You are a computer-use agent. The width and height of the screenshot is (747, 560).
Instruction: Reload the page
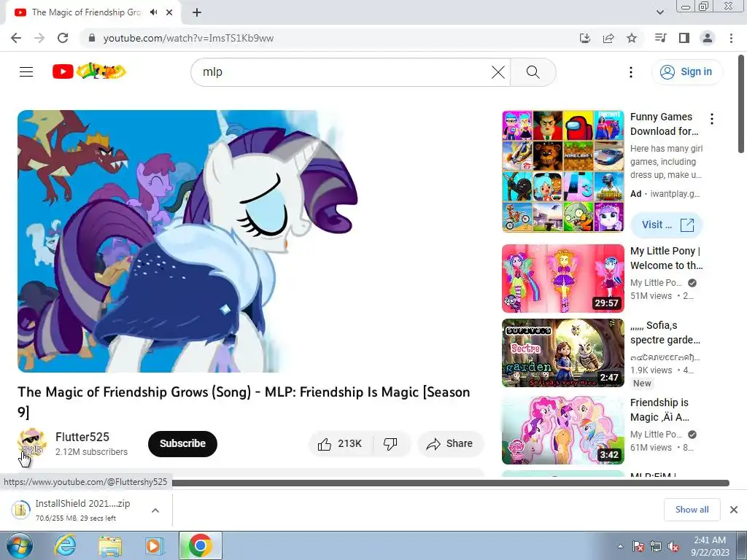[x=63, y=38]
